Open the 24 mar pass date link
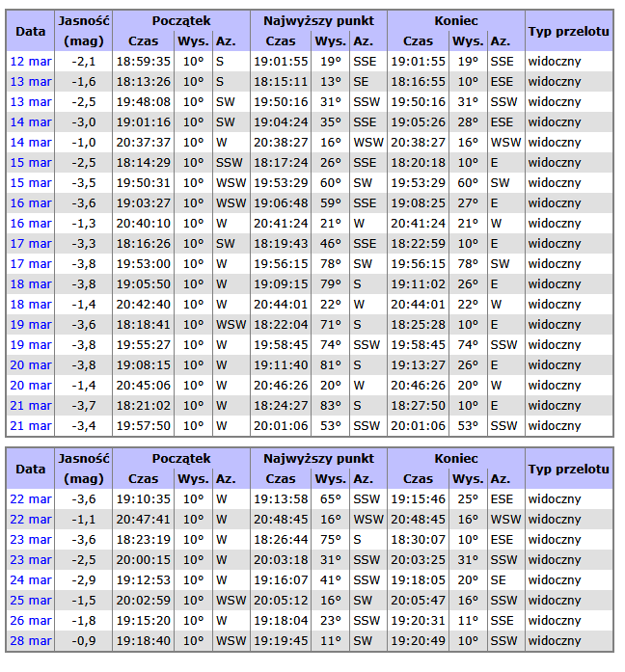 pos(31,579)
